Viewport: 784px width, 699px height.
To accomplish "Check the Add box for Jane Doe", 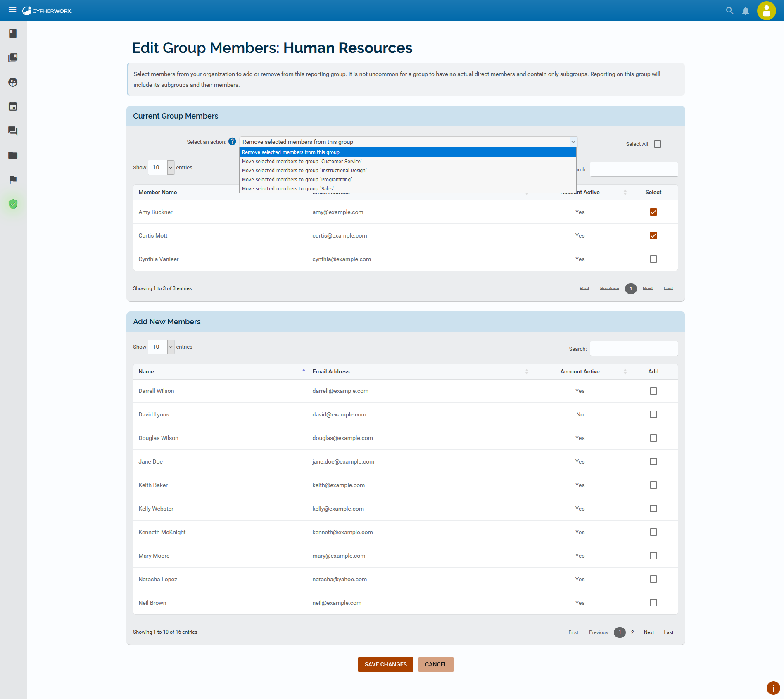I will [653, 461].
